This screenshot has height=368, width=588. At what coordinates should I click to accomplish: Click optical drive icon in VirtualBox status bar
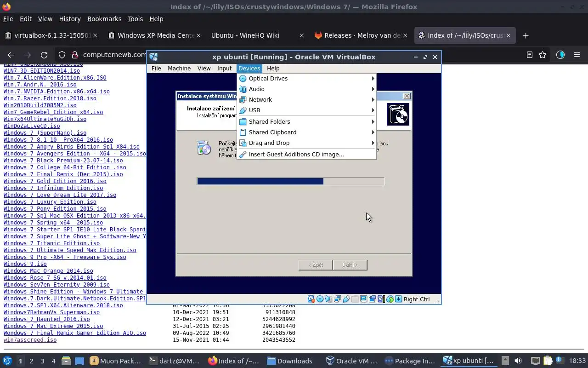click(320, 299)
